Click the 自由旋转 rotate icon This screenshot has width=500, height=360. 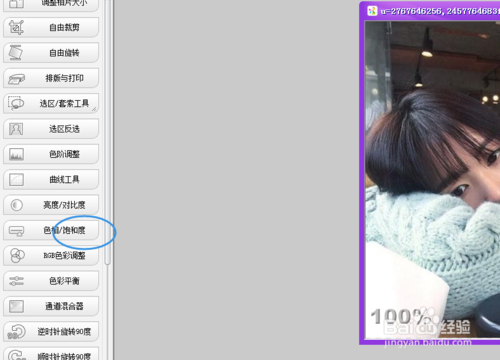[16, 53]
